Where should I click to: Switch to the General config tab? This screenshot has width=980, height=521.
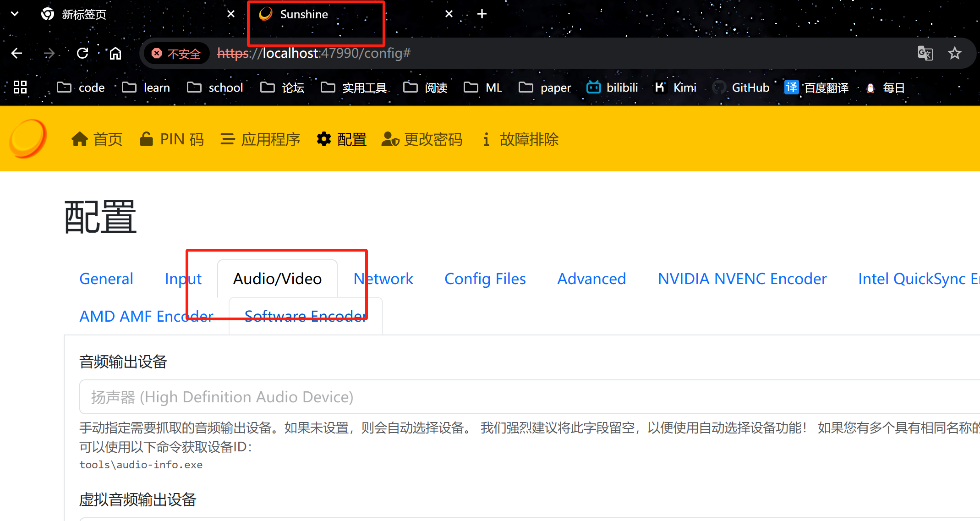pyautogui.click(x=106, y=279)
